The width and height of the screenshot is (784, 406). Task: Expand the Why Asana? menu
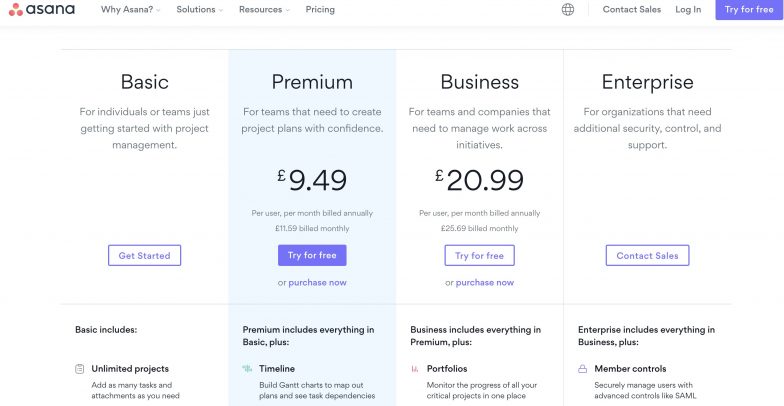pyautogui.click(x=130, y=10)
